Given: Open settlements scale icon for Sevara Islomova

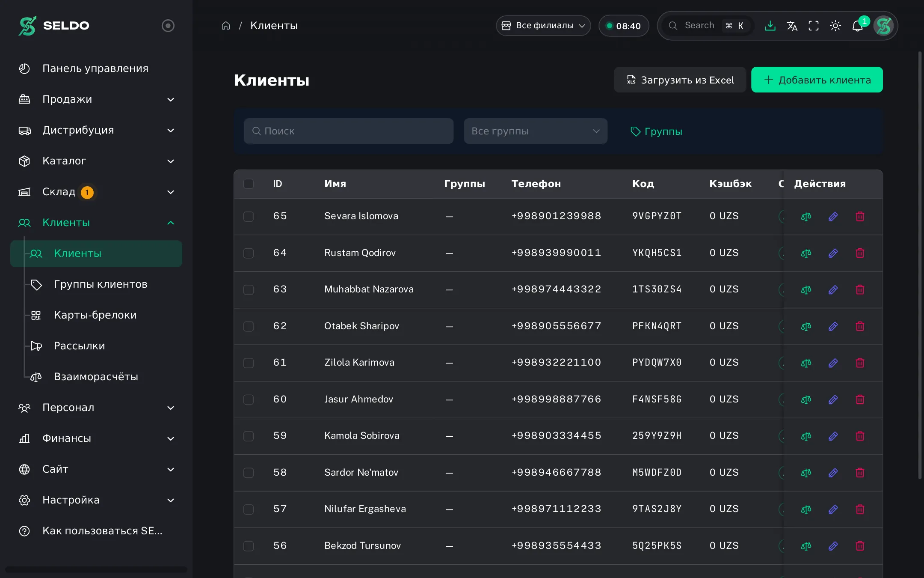Looking at the screenshot, I should click(806, 217).
